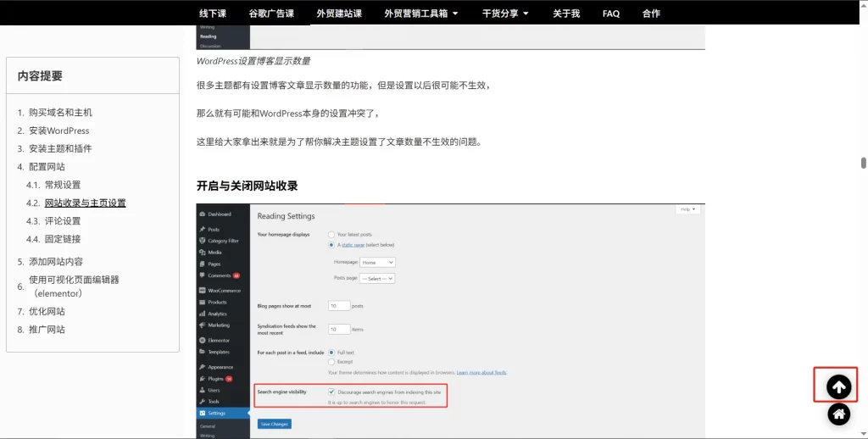This screenshot has height=439, width=868.
Task: Click 'Syndication feeds' items number field
Action: (x=339, y=329)
